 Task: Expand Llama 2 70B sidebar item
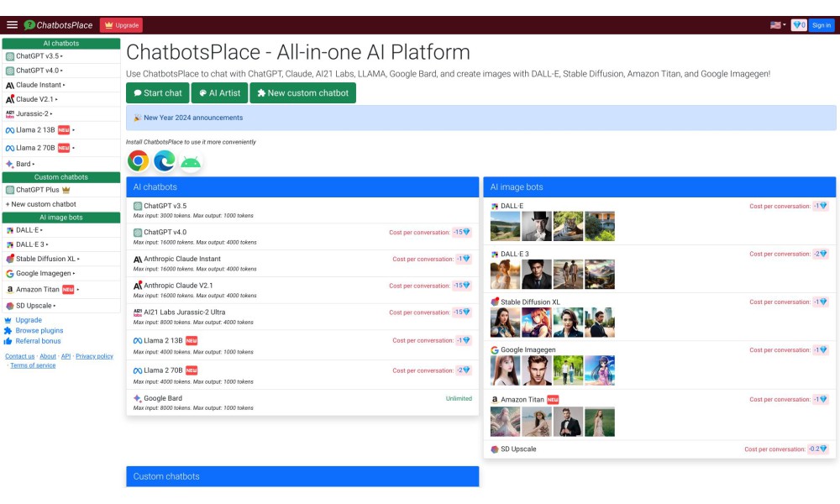pos(61,148)
